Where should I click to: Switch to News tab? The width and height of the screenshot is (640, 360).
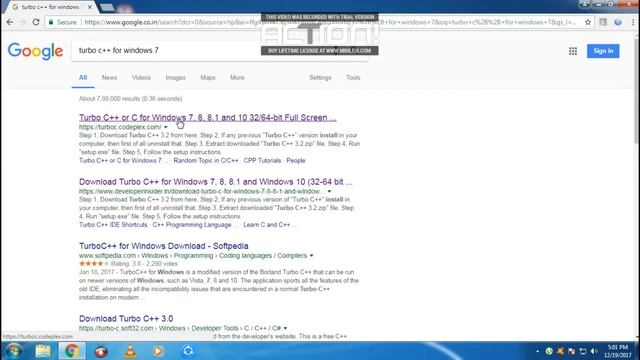pos(109,78)
